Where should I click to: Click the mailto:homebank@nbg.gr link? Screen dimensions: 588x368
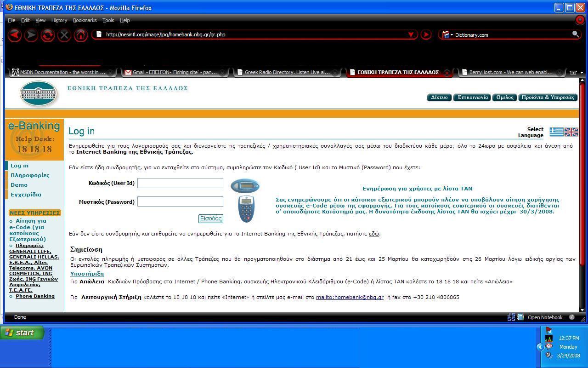click(350, 297)
